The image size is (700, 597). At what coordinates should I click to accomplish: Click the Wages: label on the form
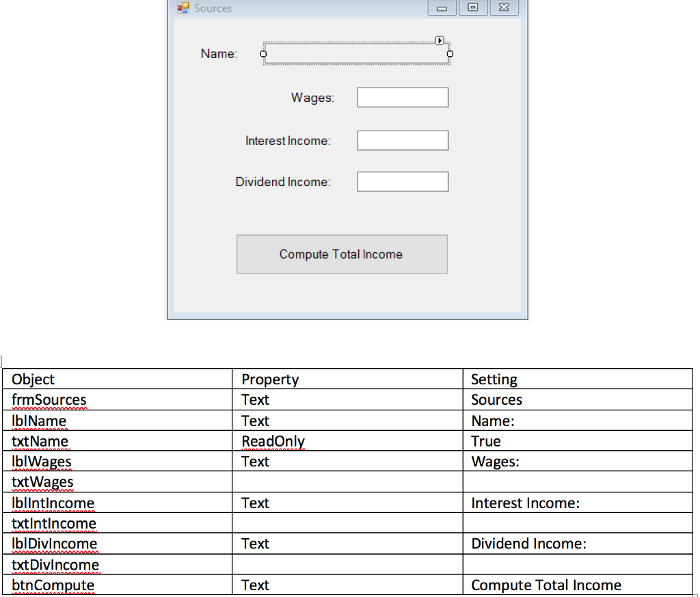pyautogui.click(x=312, y=98)
